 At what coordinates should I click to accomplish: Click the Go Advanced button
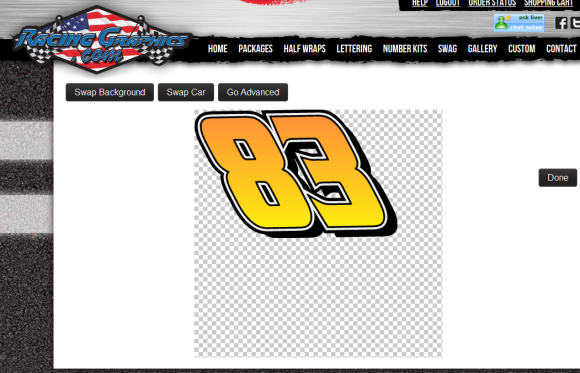[253, 92]
